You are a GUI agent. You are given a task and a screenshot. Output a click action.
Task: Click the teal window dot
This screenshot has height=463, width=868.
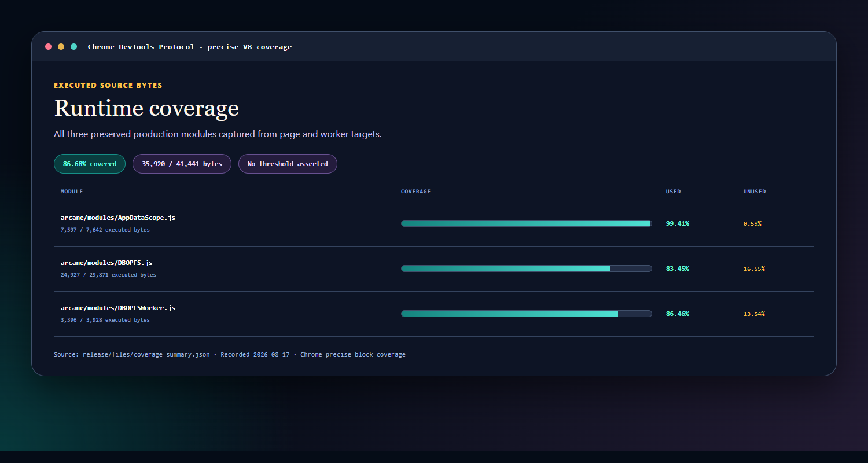74,47
